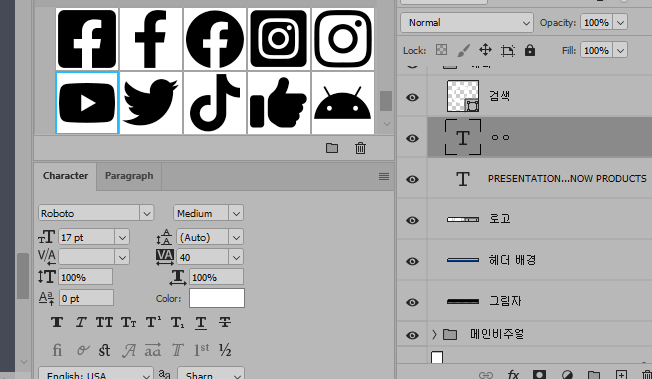Enable standard ligatures fi
The height and width of the screenshot is (379, 652).
[57, 351]
